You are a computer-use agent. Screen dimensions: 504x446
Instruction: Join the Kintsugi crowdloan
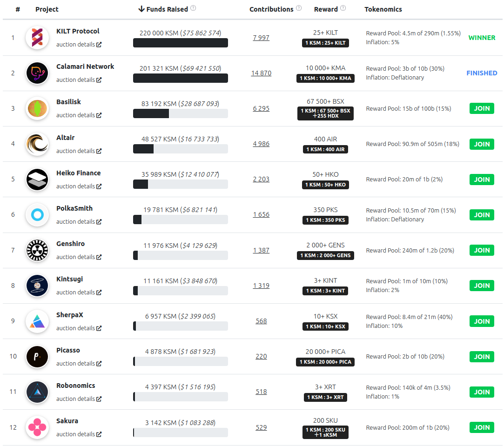point(482,286)
